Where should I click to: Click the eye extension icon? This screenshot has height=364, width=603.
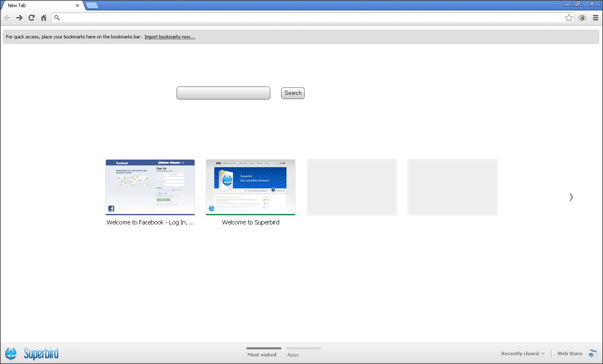point(582,18)
